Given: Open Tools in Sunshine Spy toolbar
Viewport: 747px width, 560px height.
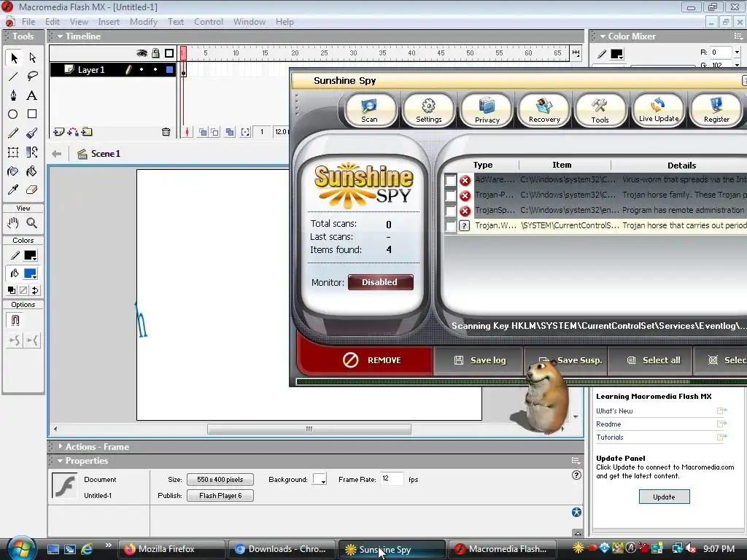Looking at the screenshot, I should coord(600,110).
